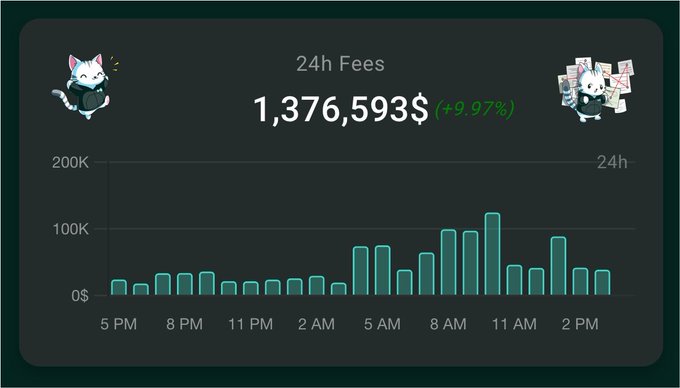
Task: Click the +9.97% change indicator
Action: pyautogui.click(x=475, y=109)
